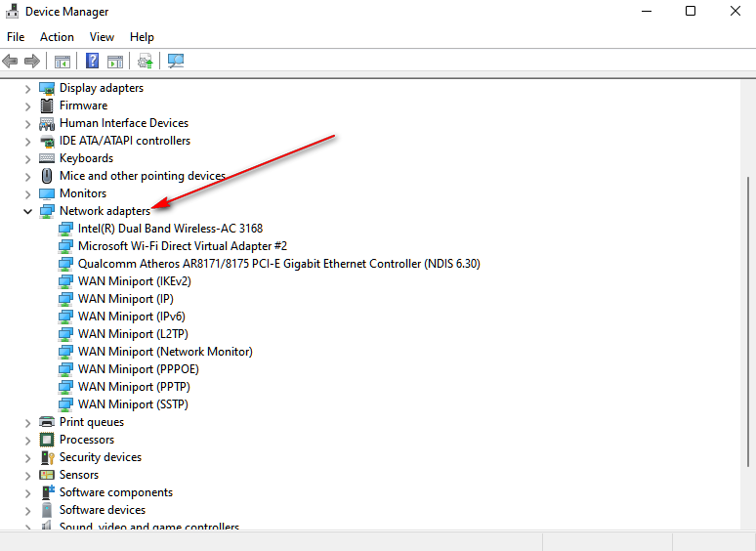Click the Security devices key icon
Image resolution: width=756 pixels, height=551 pixels.
(47, 457)
